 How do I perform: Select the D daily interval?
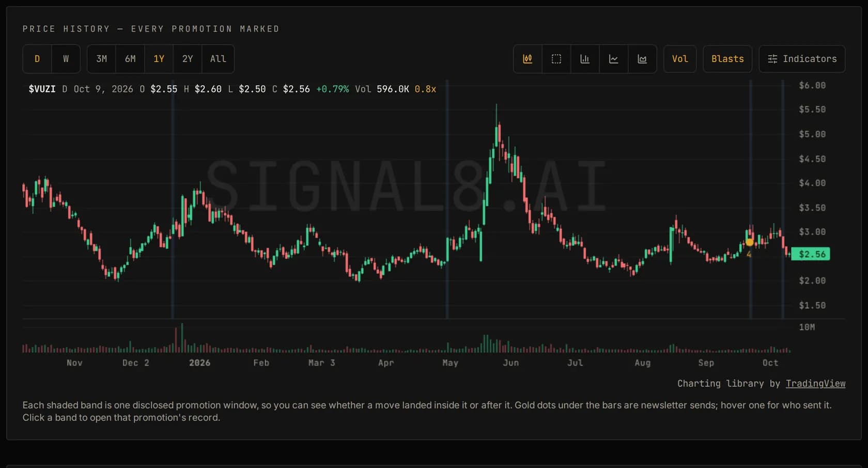tap(37, 59)
